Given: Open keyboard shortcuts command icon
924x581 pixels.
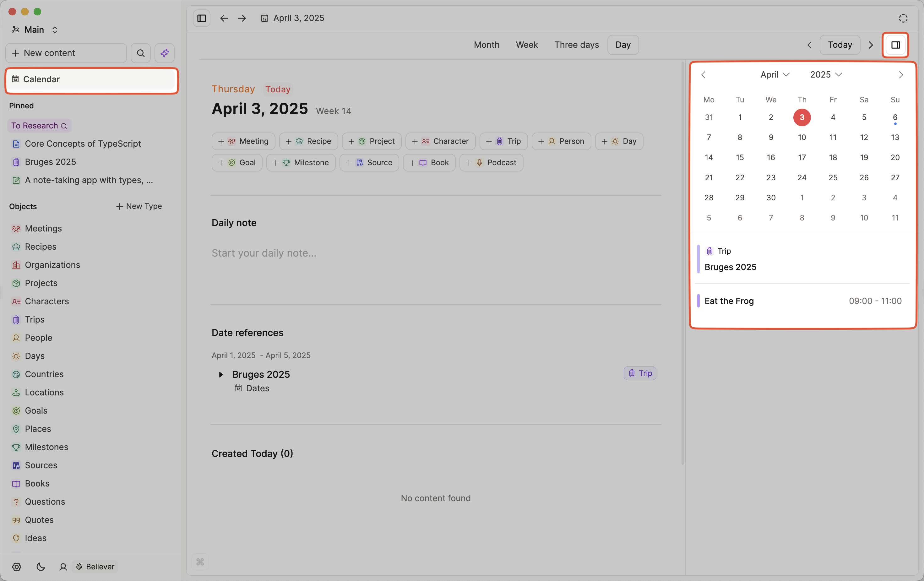Looking at the screenshot, I should point(200,562).
